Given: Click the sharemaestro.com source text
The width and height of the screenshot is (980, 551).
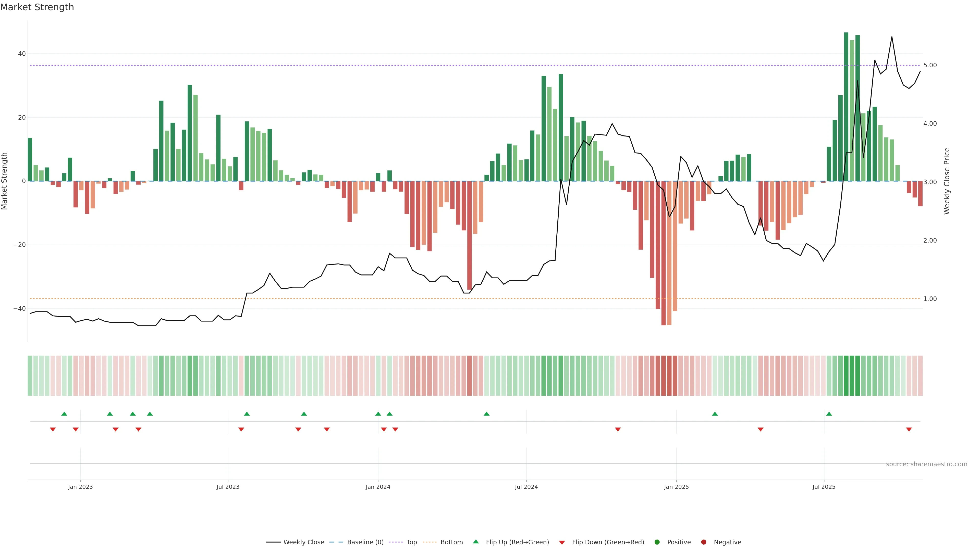Looking at the screenshot, I should tap(926, 464).
